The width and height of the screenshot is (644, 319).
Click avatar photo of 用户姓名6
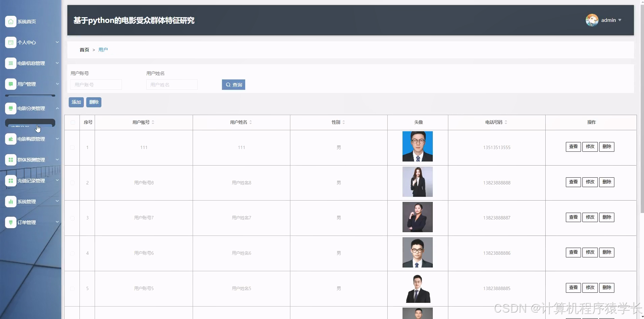click(418, 252)
